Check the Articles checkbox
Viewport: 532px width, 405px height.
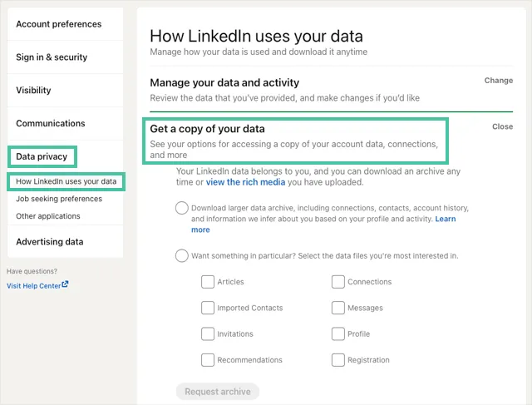point(208,282)
